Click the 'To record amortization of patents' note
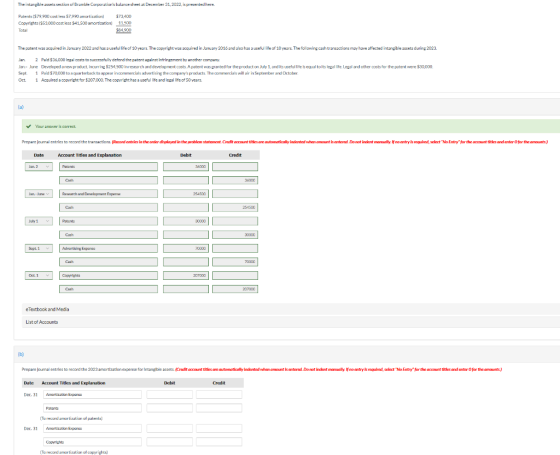This screenshot has width=560, height=455. (71, 418)
